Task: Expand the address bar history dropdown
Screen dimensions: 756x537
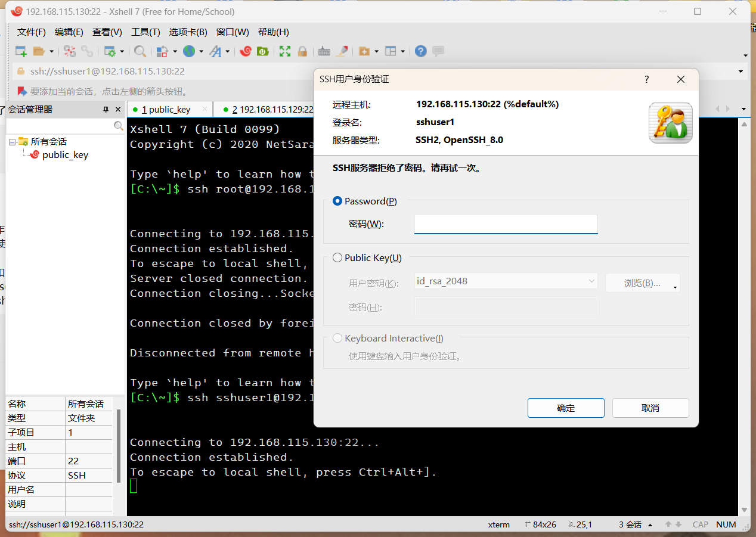Action: 741,72
